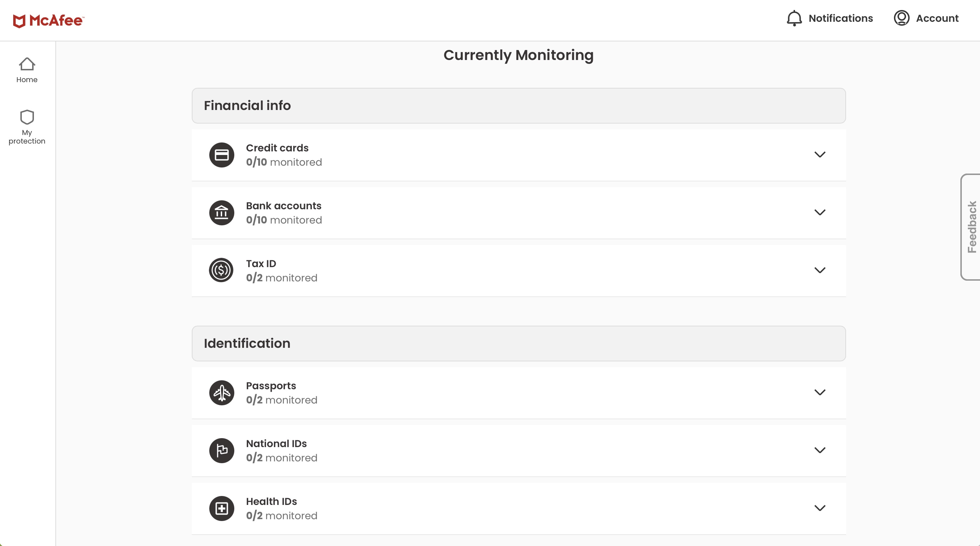Expand the Tax ID chevron
Screen dimensions: 980x546
[x=819, y=270]
